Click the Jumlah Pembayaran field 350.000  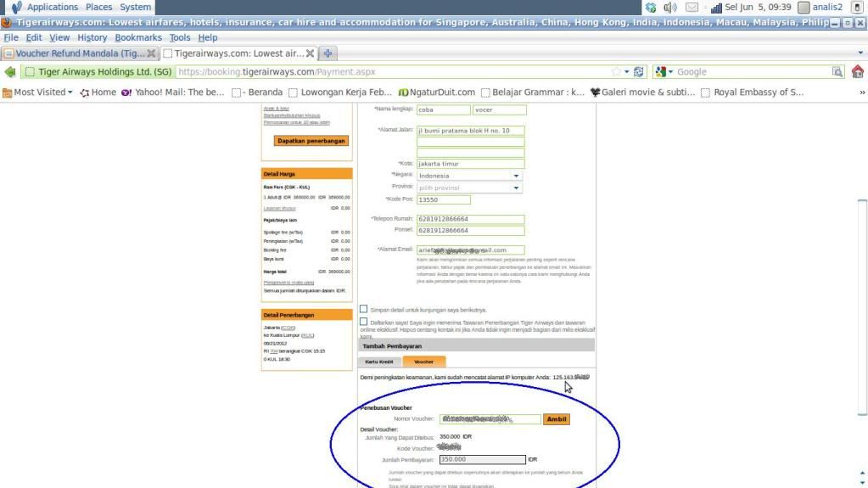482,460
